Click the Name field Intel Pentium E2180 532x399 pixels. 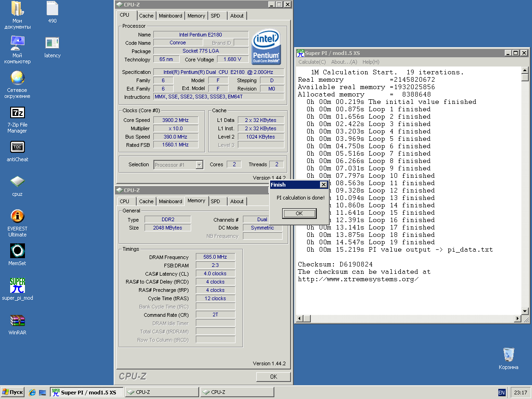(x=200, y=35)
